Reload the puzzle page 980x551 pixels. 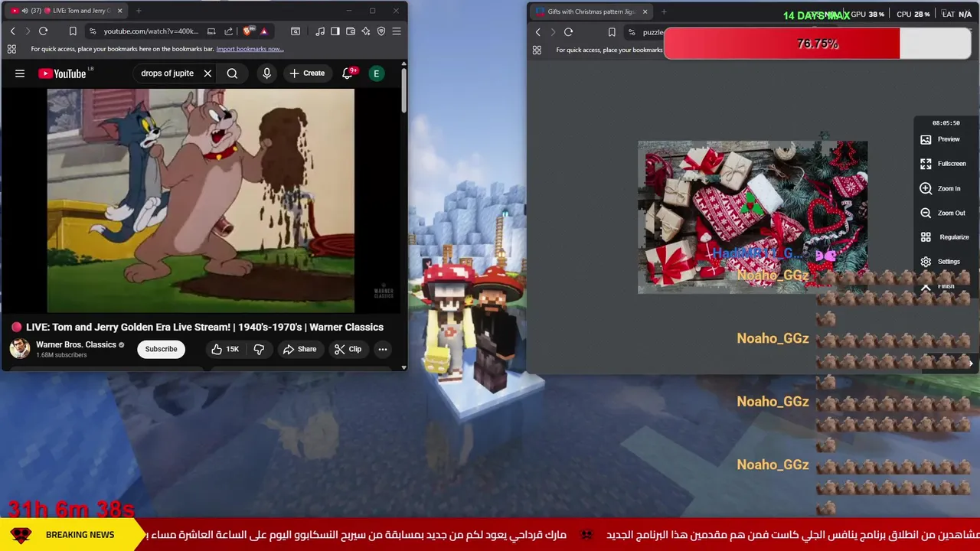[568, 32]
